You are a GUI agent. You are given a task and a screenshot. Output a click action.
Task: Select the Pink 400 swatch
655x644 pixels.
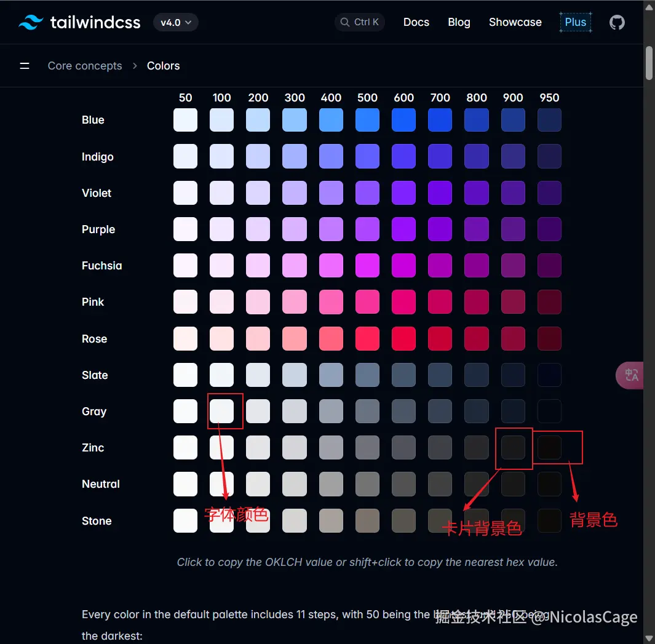[x=331, y=302]
